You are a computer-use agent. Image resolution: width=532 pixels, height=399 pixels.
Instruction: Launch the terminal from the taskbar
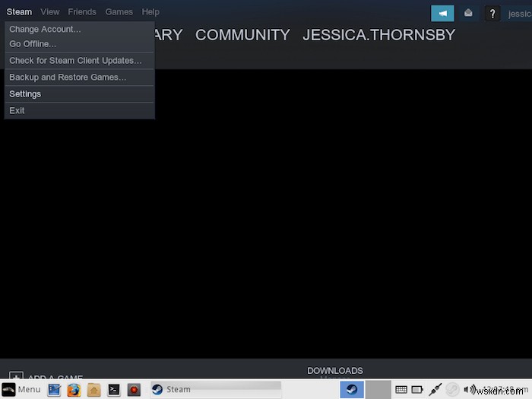pos(114,390)
